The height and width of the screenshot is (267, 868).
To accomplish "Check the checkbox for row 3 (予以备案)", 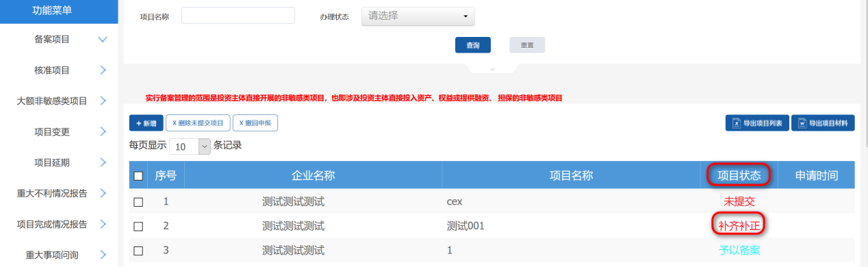I will pyautogui.click(x=138, y=251).
